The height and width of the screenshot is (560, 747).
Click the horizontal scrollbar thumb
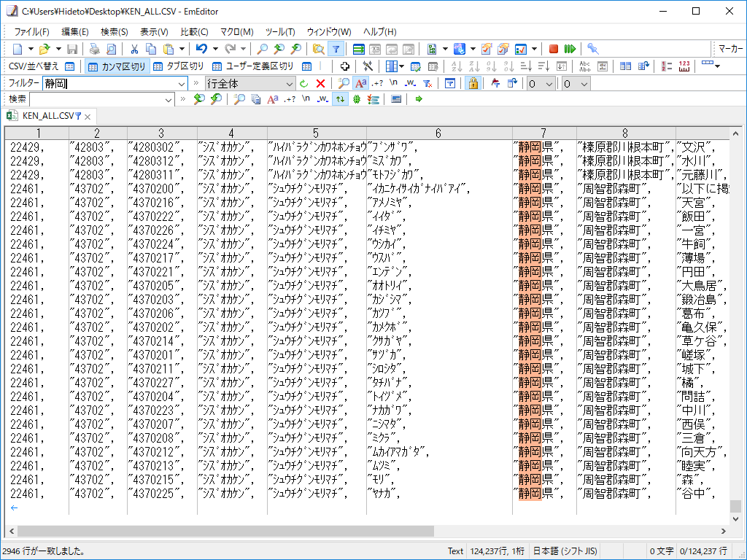coord(226,531)
